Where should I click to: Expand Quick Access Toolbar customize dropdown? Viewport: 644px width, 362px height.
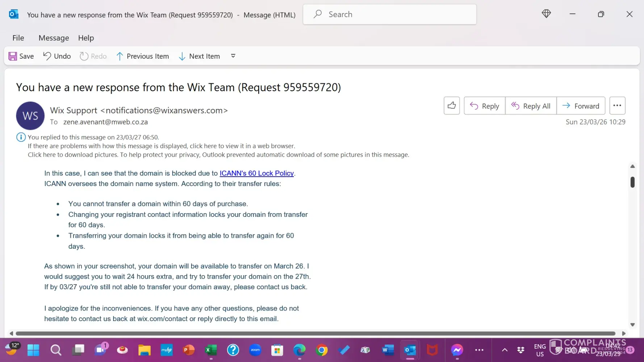click(233, 56)
